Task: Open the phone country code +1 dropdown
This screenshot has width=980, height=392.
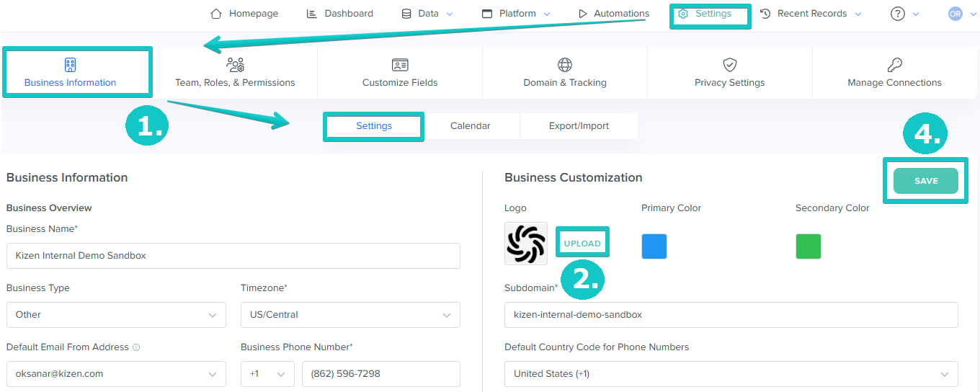Action: (268, 374)
